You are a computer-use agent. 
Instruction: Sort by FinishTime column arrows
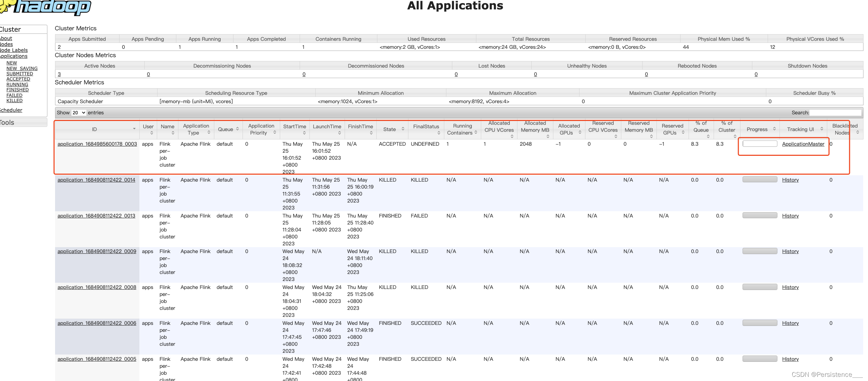point(371,133)
